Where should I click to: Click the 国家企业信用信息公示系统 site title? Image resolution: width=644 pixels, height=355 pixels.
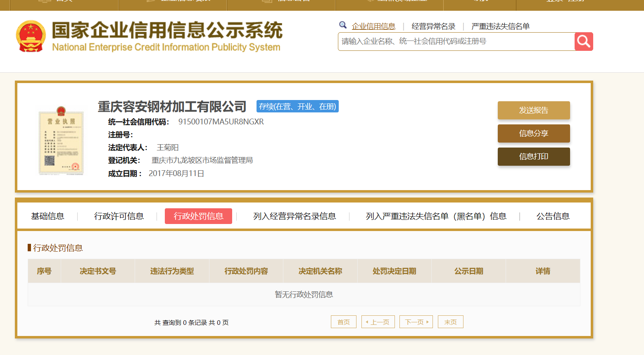pos(167,30)
